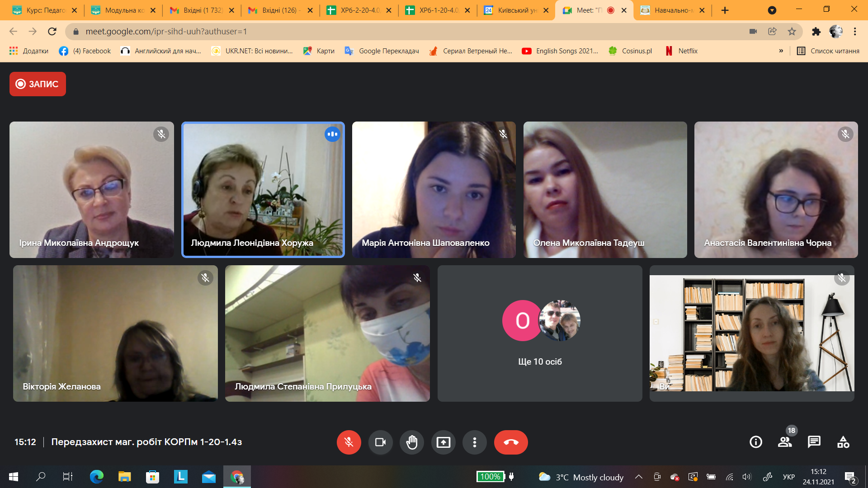
Task: Open more options three-dot menu
Action: 474,442
